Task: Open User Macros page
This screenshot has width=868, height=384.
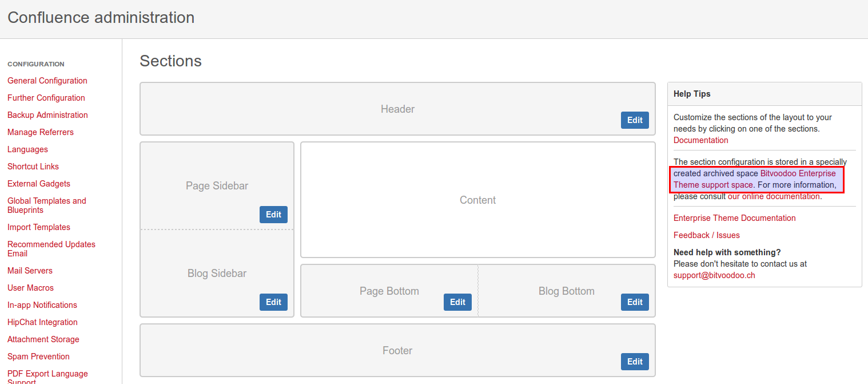Action: tap(30, 288)
